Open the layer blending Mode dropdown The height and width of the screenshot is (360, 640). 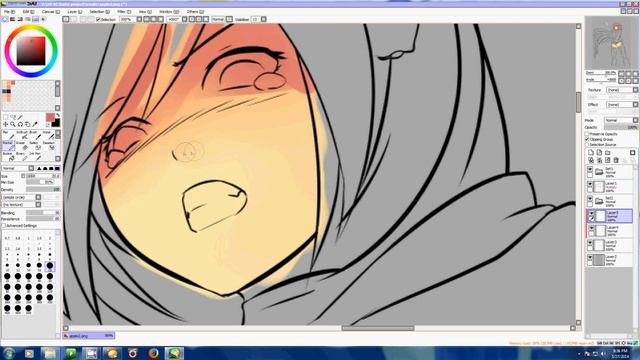[x=621, y=120]
